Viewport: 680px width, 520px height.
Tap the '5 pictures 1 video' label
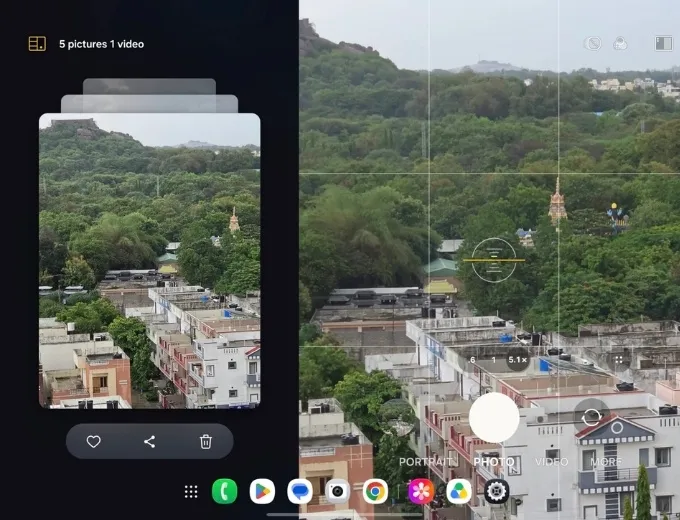pyautogui.click(x=101, y=44)
